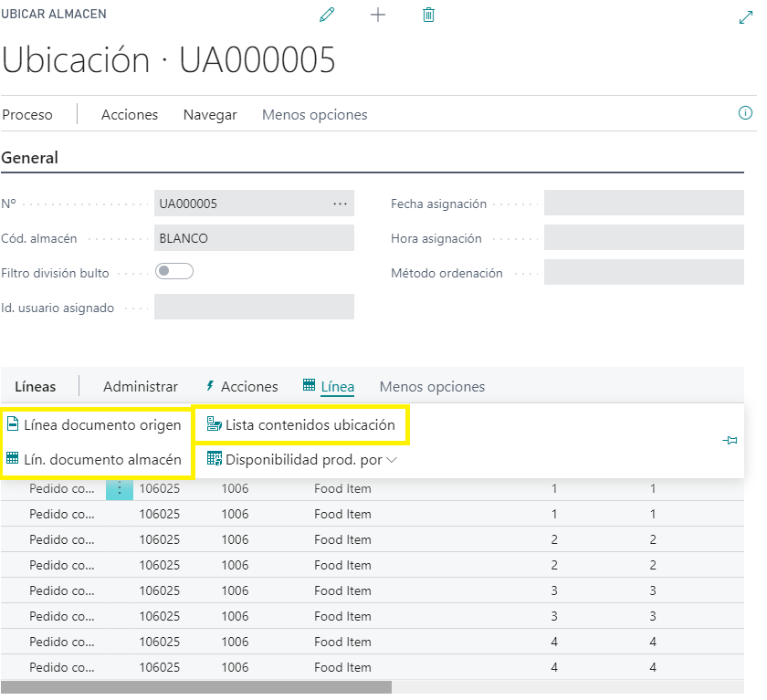The height and width of the screenshot is (700, 767).
Task: Open the Navegar menu
Action: click(x=210, y=115)
